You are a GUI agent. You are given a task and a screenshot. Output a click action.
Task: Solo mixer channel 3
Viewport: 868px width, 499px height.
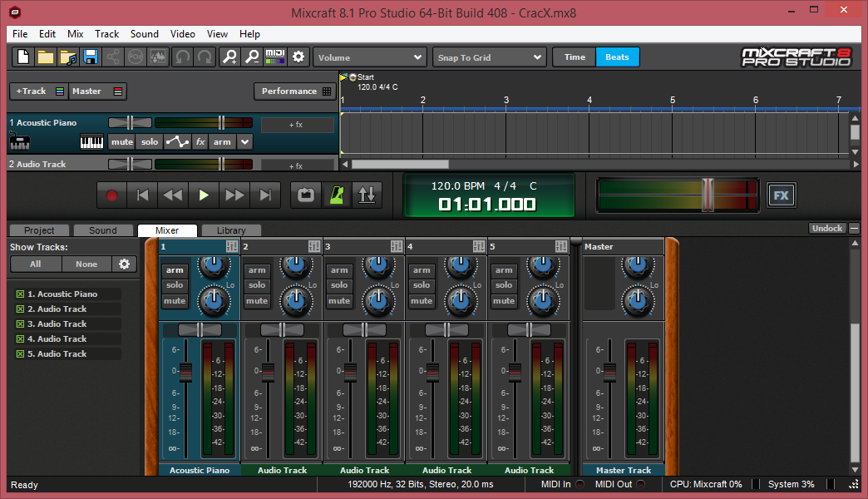coord(339,285)
